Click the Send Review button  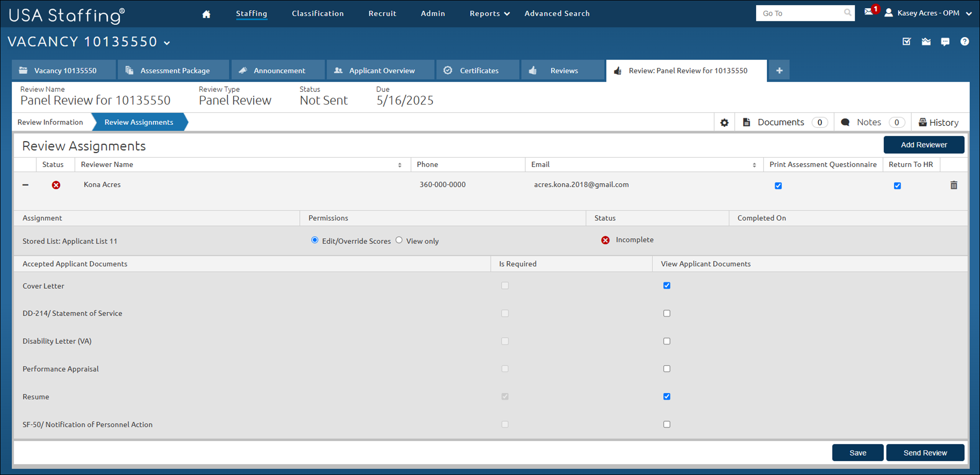pos(925,453)
